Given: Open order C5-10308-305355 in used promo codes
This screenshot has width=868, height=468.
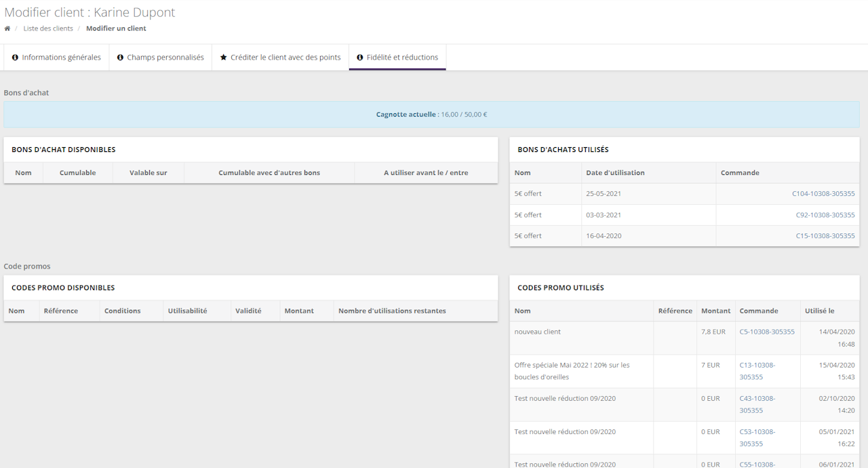Looking at the screenshot, I should tap(767, 332).
